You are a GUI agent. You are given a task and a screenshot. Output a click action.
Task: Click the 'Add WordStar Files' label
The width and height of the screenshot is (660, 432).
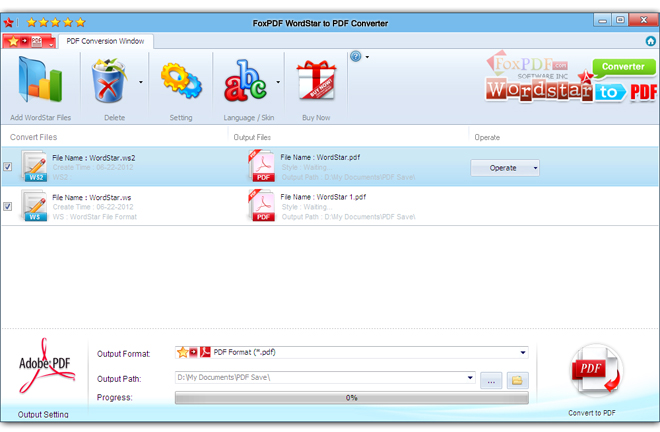(x=40, y=118)
